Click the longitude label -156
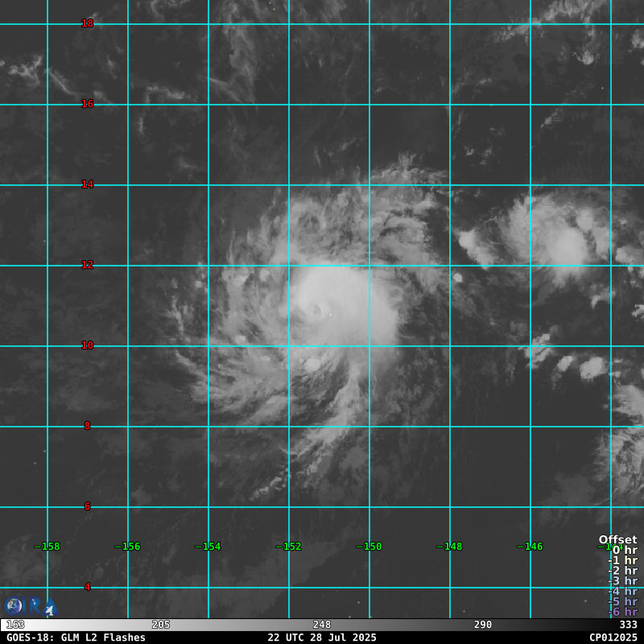The height and width of the screenshot is (644, 644). coord(127,547)
